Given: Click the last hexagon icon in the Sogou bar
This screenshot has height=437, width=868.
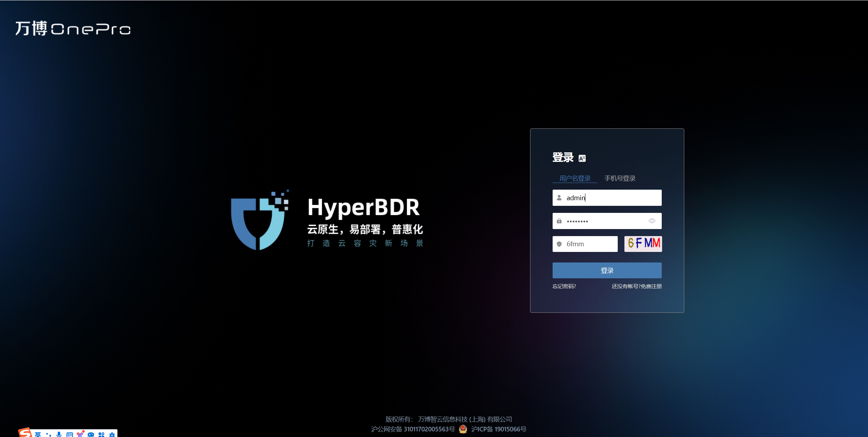Looking at the screenshot, I should click(112, 435).
